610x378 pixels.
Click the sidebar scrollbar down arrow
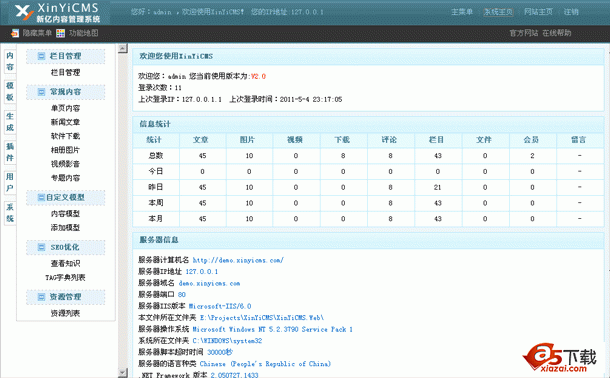point(123,373)
